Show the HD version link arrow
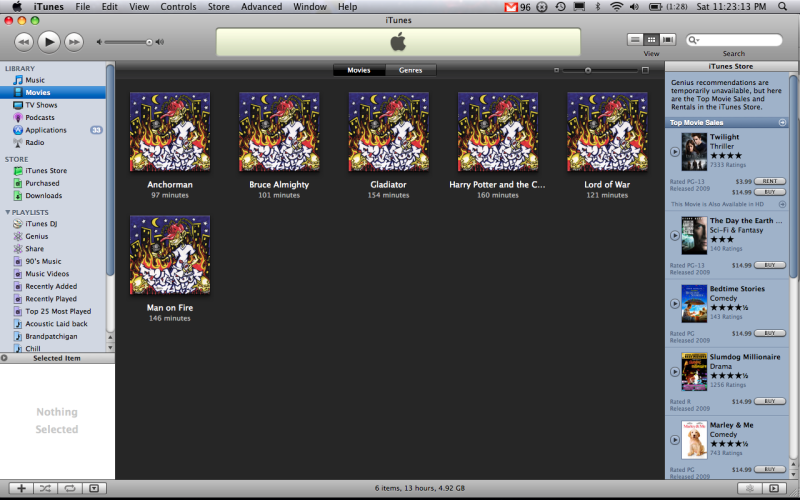The width and height of the screenshot is (800, 500). tap(782, 204)
